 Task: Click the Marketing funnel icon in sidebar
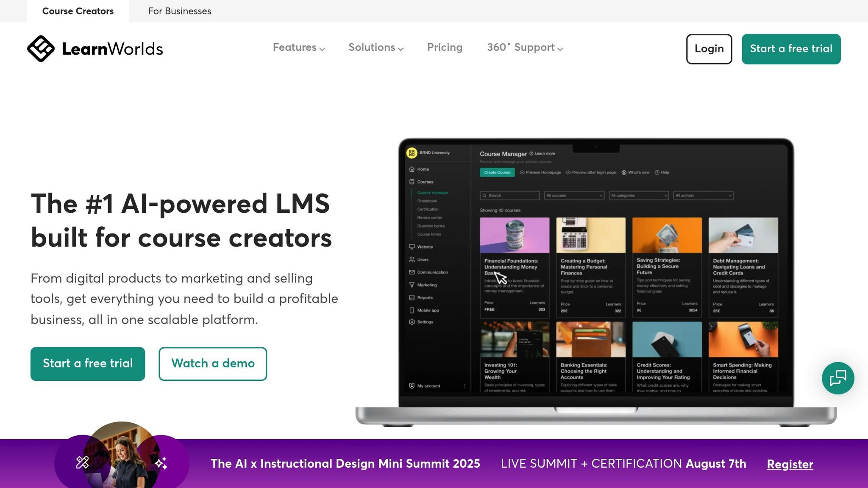click(x=412, y=285)
